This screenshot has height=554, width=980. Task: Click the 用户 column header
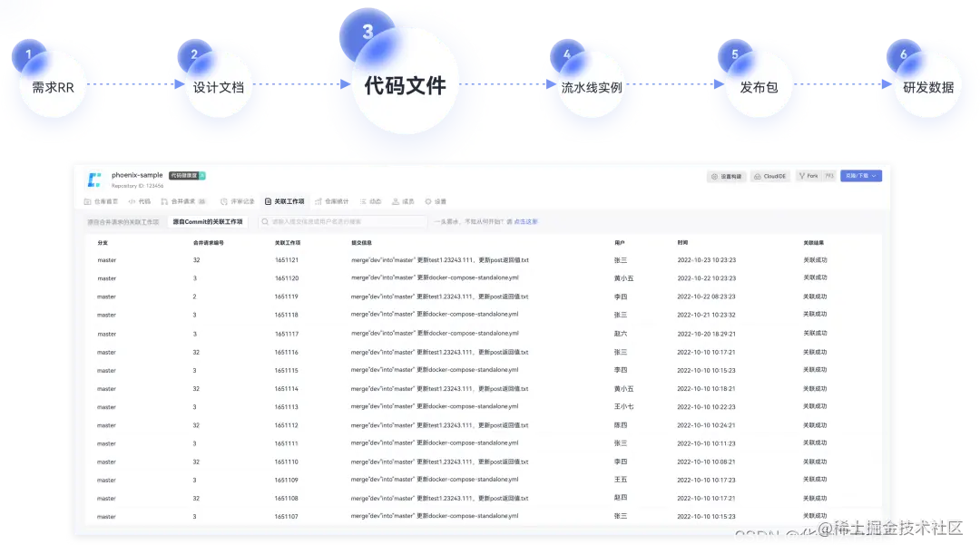(620, 243)
